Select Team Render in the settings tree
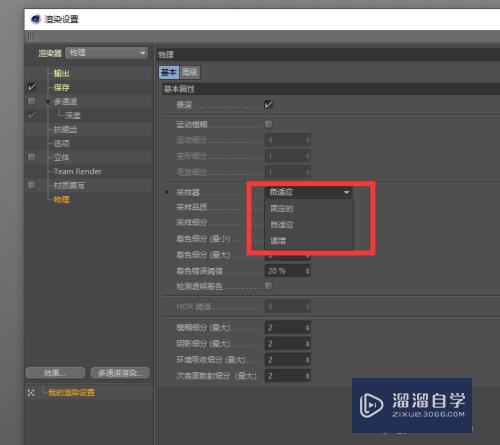Viewport: 500px width, 445px height. pyautogui.click(x=77, y=171)
